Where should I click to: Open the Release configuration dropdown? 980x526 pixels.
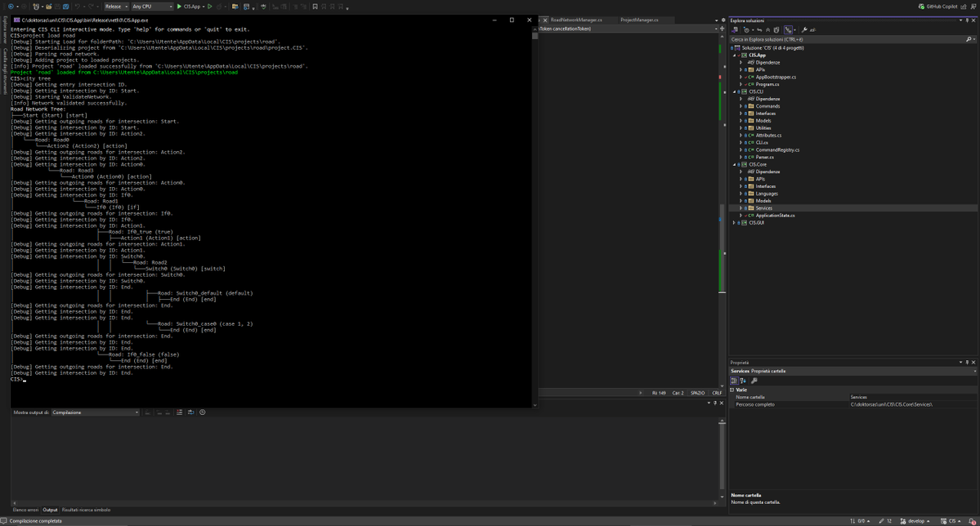[116, 7]
